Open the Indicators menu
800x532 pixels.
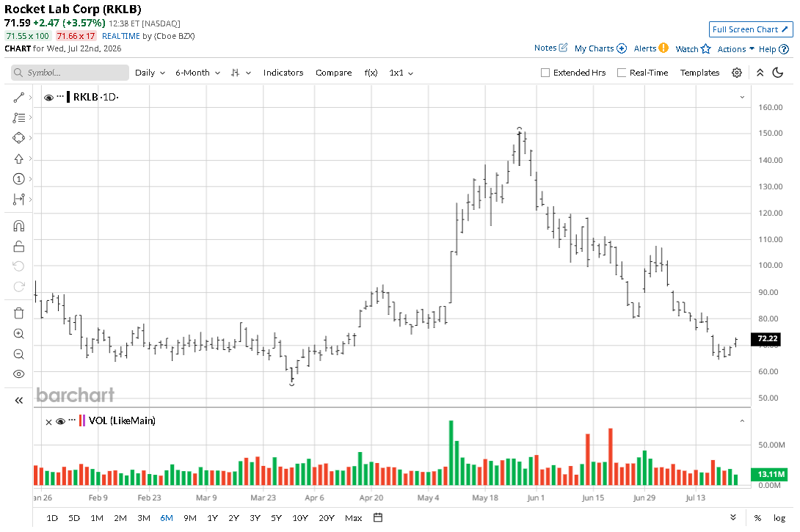(x=283, y=73)
